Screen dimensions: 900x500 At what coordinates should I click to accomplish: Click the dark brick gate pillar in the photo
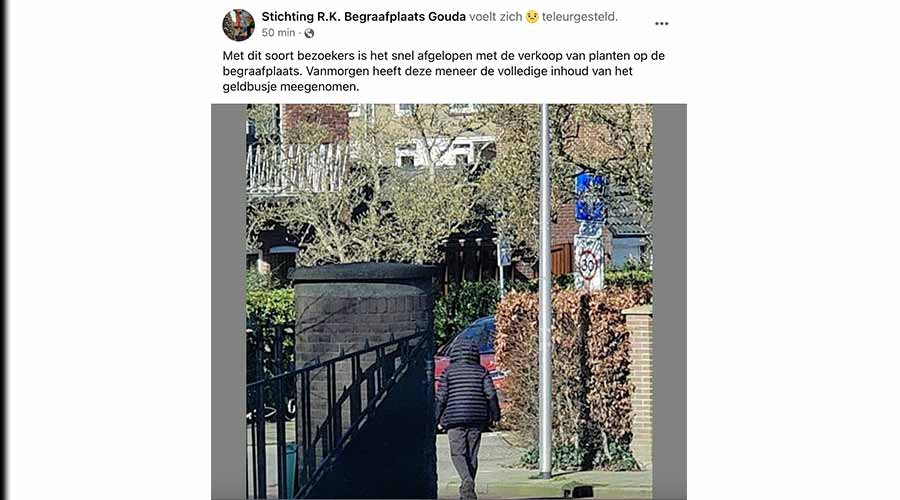pyautogui.click(x=363, y=344)
